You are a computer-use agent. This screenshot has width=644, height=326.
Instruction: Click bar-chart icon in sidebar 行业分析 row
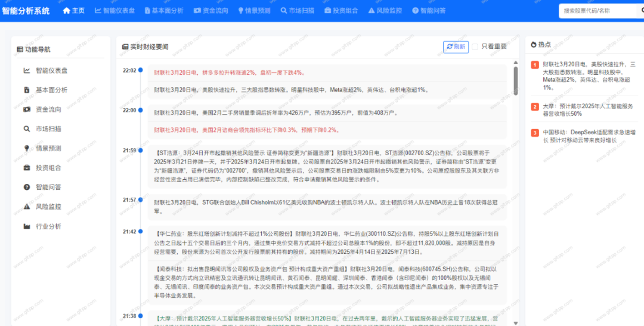[x=27, y=226]
